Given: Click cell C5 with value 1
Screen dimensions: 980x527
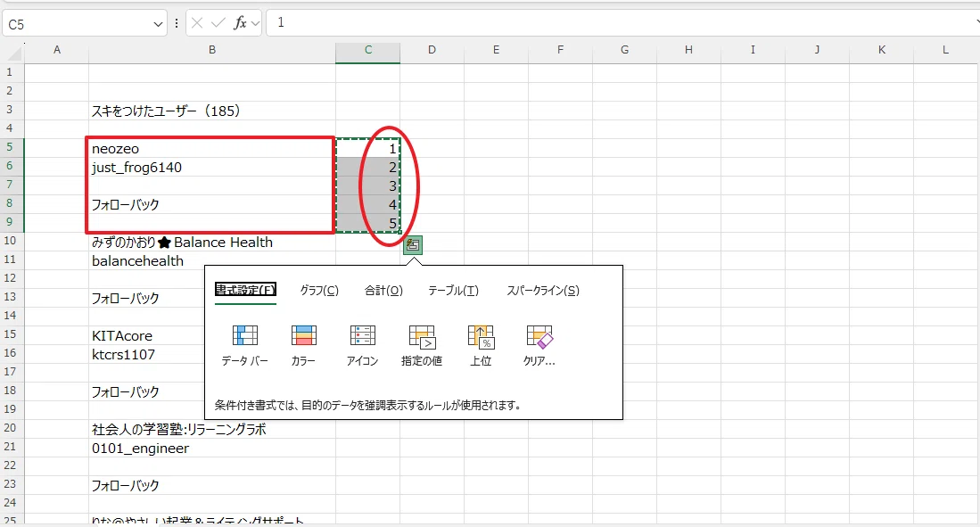Looking at the screenshot, I should pos(368,148).
